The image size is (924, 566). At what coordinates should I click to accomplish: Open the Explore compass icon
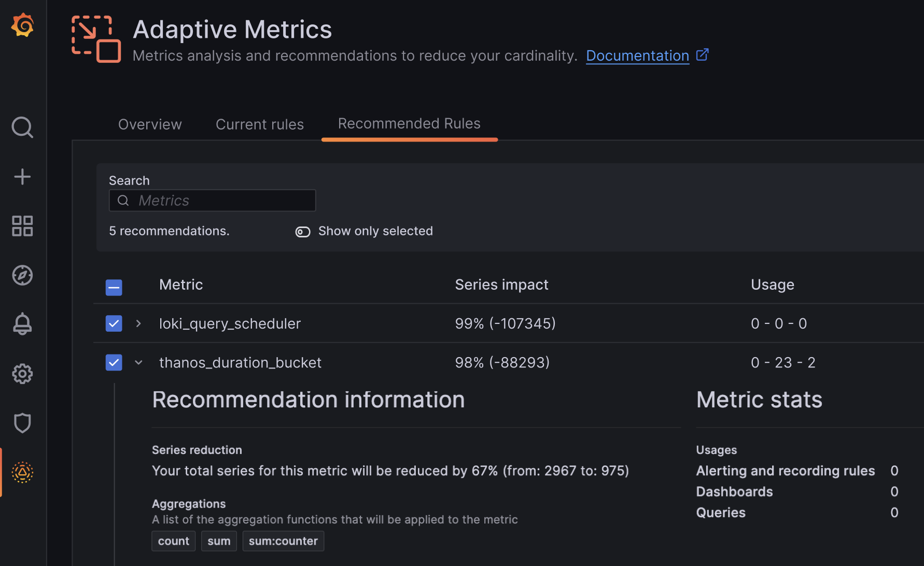22,275
